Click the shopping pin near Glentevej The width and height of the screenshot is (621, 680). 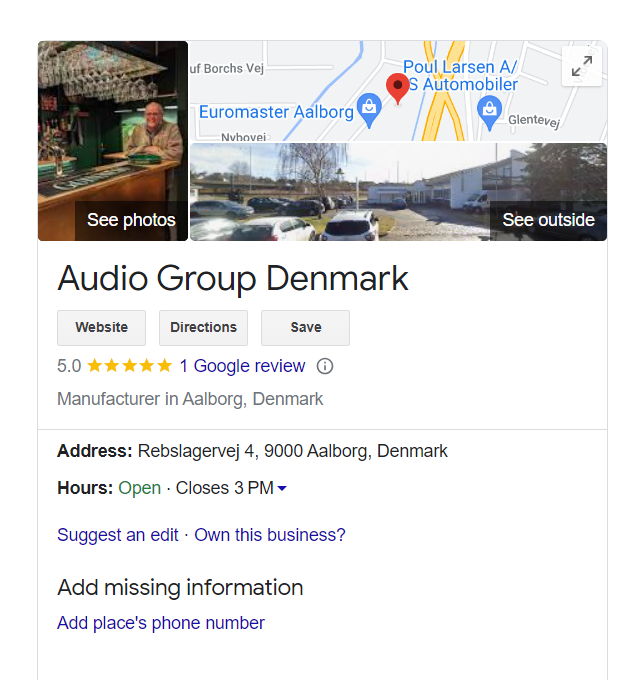tap(490, 113)
